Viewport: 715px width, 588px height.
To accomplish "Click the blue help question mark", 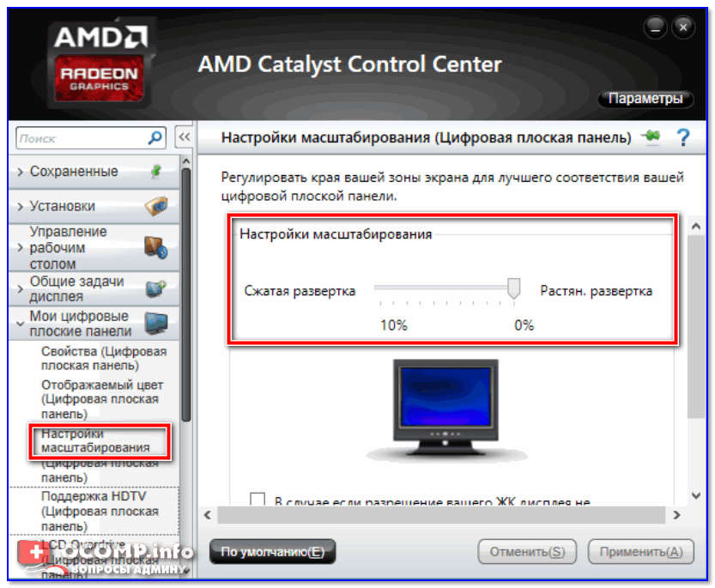I will [x=682, y=137].
